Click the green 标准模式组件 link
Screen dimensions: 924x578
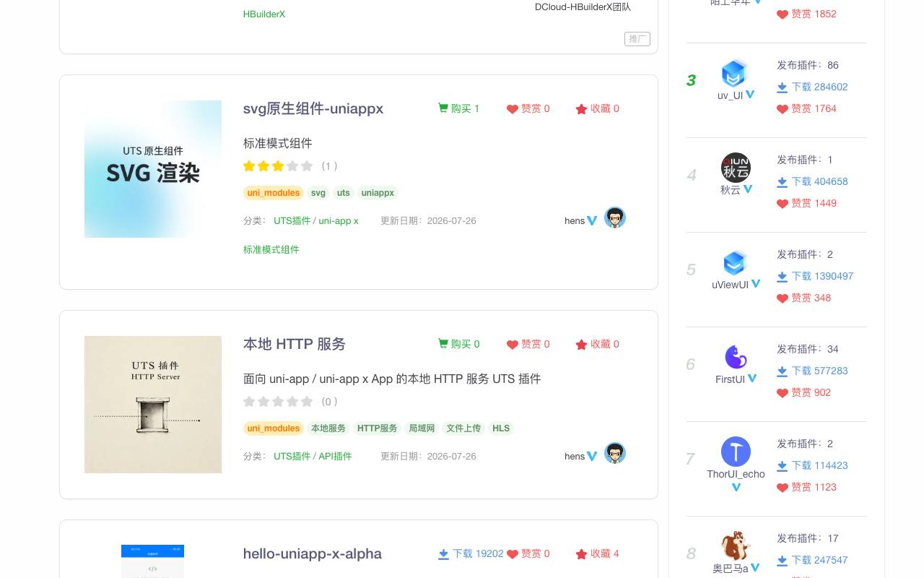[x=271, y=249]
